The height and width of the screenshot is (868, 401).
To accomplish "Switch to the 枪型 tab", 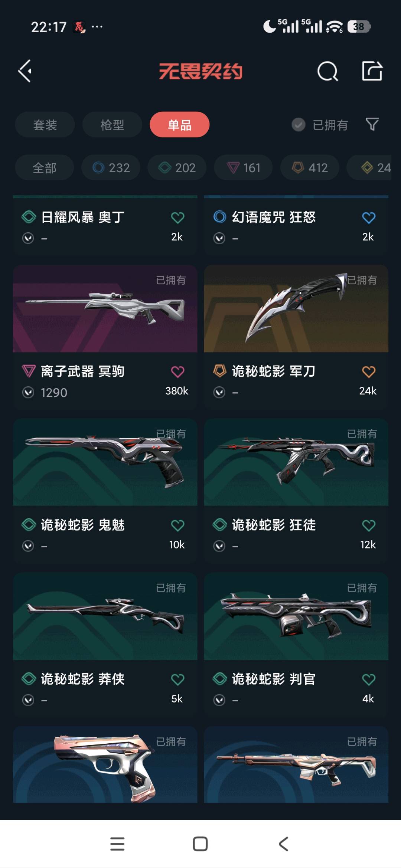I will pyautogui.click(x=112, y=125).
